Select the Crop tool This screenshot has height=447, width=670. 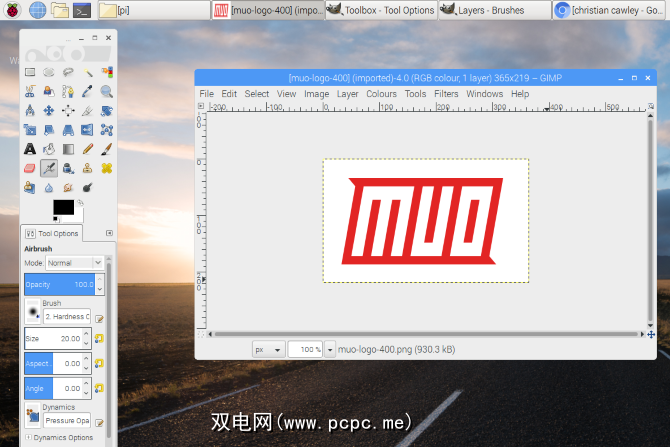[x=88, y=111]
